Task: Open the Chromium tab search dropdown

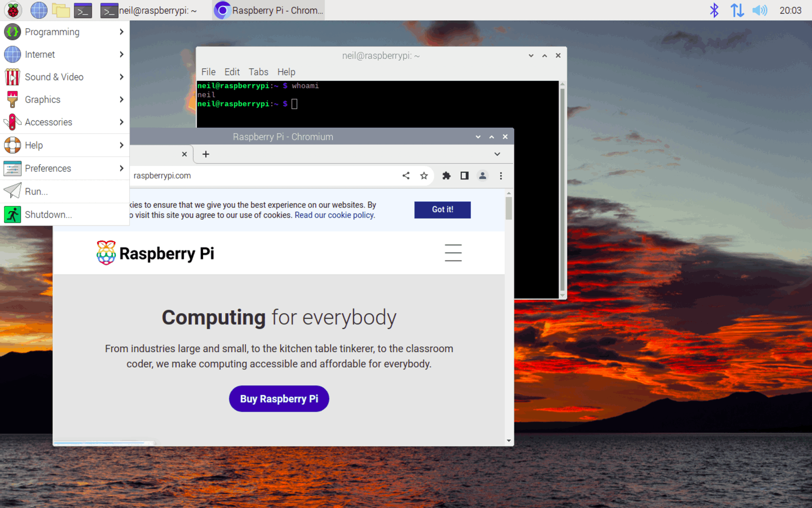Action: pos(497,154)
